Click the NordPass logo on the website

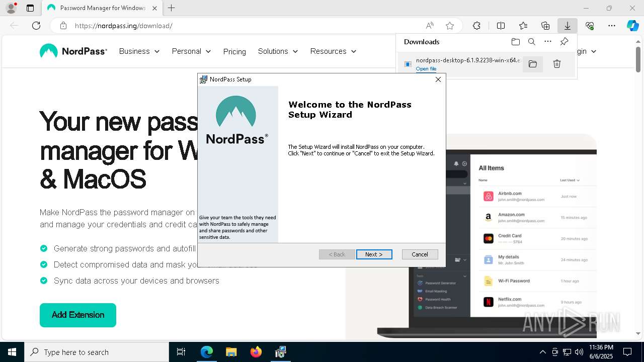pos(73,51)
